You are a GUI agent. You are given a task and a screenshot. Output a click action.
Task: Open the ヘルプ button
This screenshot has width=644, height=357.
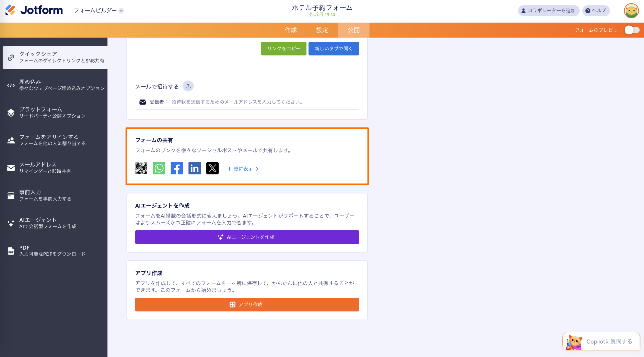point(596,11)
